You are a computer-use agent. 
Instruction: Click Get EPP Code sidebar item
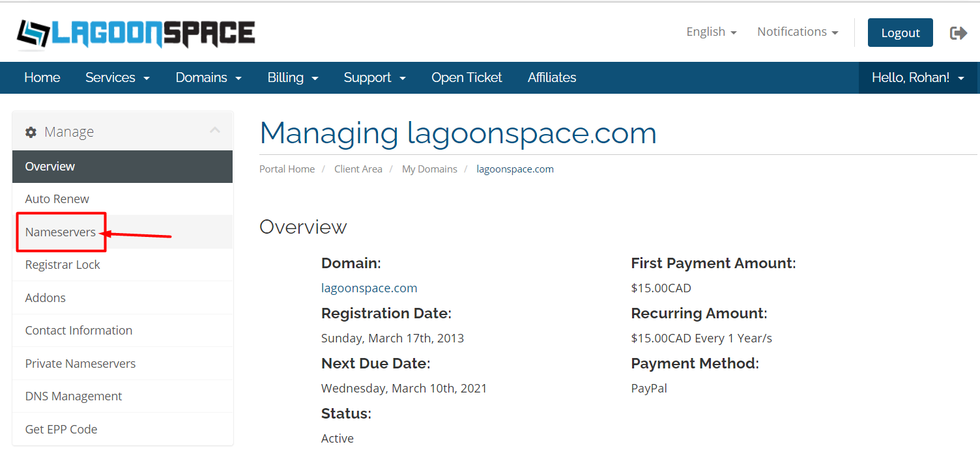tap(61, 429)
